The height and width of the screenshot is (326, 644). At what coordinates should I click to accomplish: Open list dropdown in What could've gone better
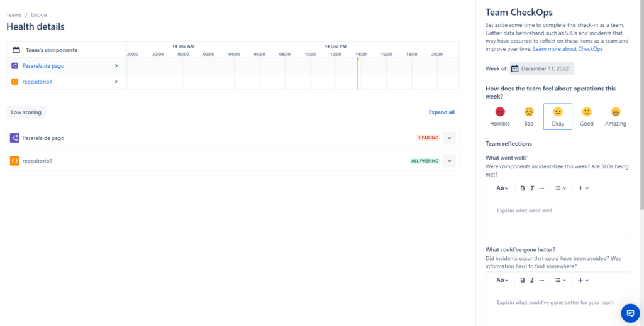tap(561, 280)
